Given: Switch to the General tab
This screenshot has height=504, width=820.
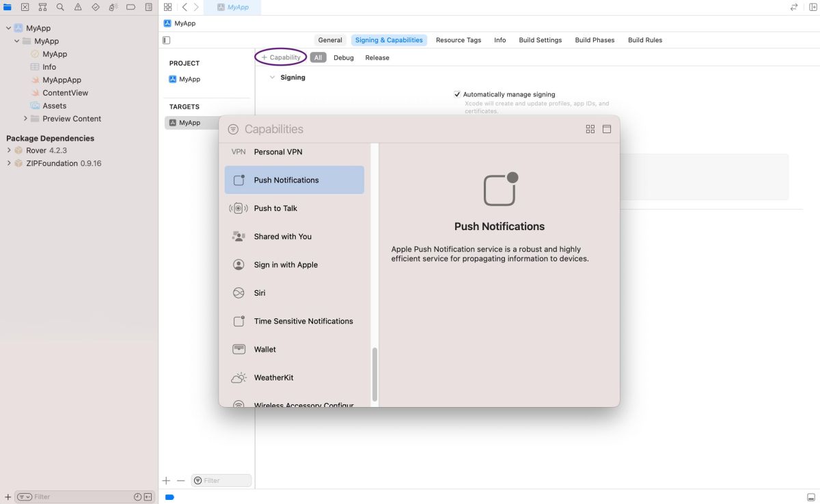Looking at the screenshot, I should [330, 40].
